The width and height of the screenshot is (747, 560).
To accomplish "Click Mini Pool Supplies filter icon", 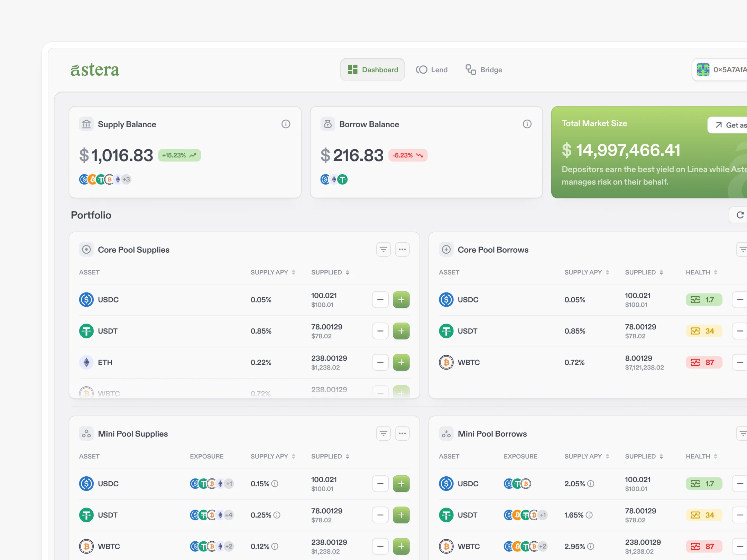I will 383,433.
